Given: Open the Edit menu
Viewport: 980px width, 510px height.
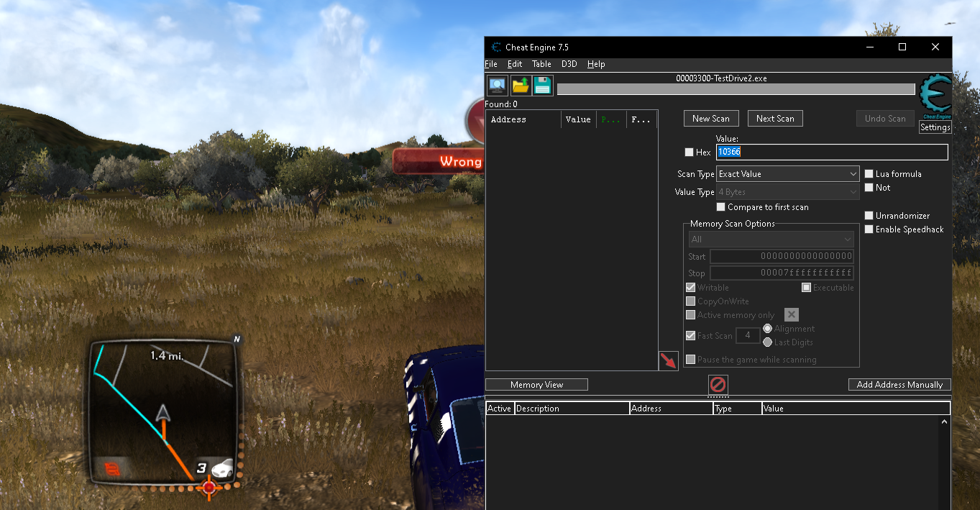Looking at the screenshot, I should 515,64.
